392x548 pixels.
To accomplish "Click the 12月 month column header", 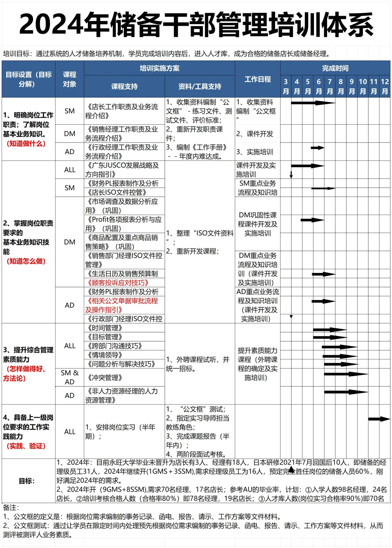I will tap(385, 86).
